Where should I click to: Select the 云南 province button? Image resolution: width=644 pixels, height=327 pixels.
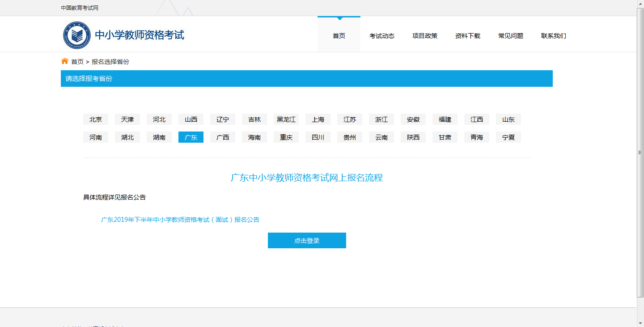coord(381,137)
